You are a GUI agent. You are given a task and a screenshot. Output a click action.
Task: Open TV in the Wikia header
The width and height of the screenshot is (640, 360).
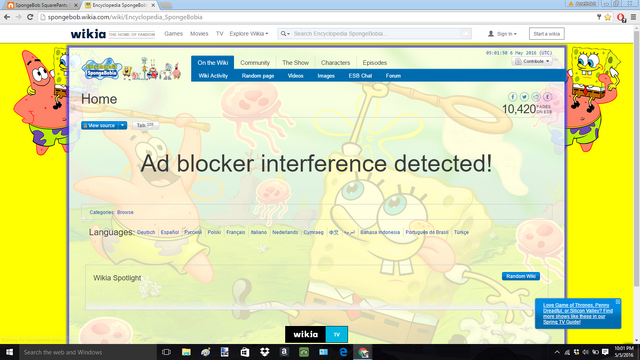pyautogui.click(x=220, y=33)
